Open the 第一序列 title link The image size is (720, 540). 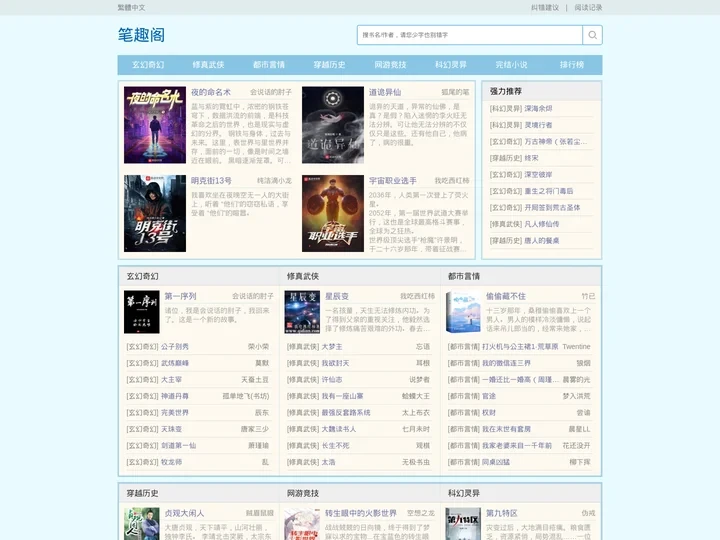(180, 296)
